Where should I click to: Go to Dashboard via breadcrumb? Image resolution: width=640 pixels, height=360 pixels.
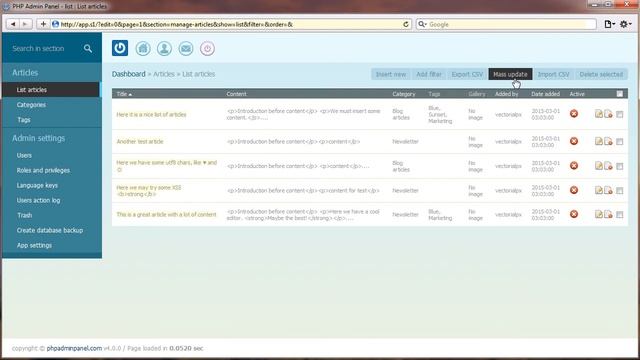pyautogui.click(x=129, y=74)
